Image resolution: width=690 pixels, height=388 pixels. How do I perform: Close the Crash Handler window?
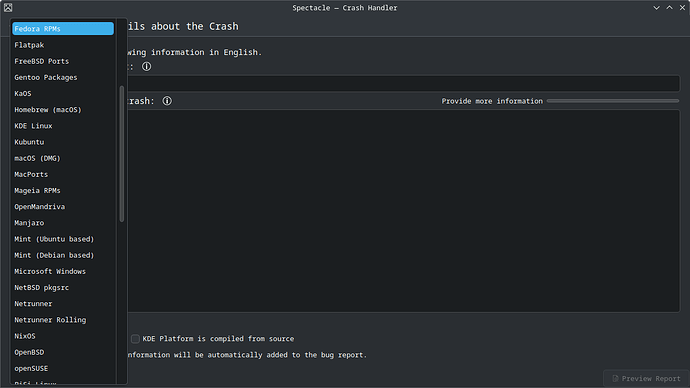pos(682,7)
